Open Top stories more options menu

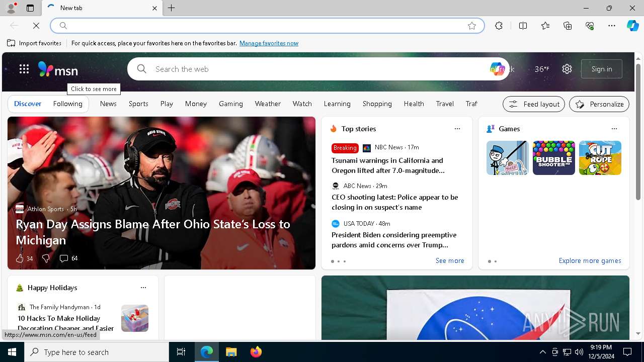[x=457, y=129]
